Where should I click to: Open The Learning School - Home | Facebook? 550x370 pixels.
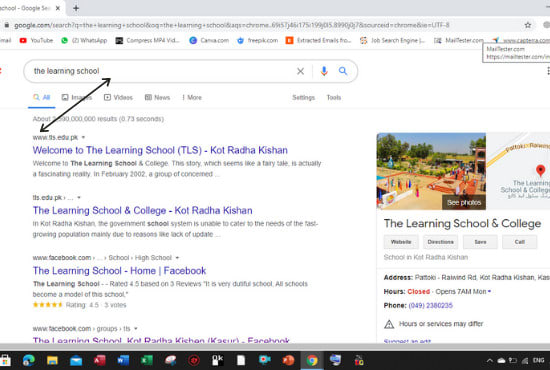119,271
